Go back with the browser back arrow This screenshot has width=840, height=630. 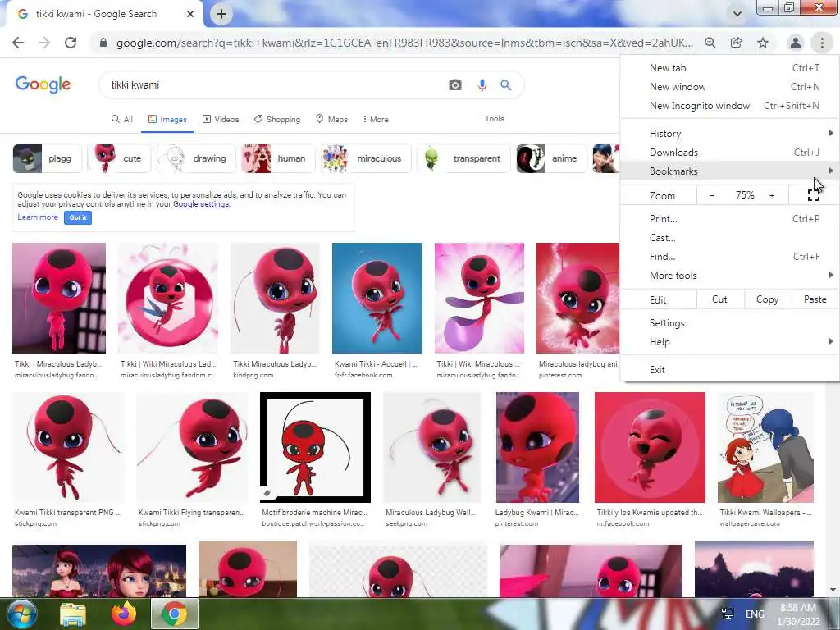18,43
